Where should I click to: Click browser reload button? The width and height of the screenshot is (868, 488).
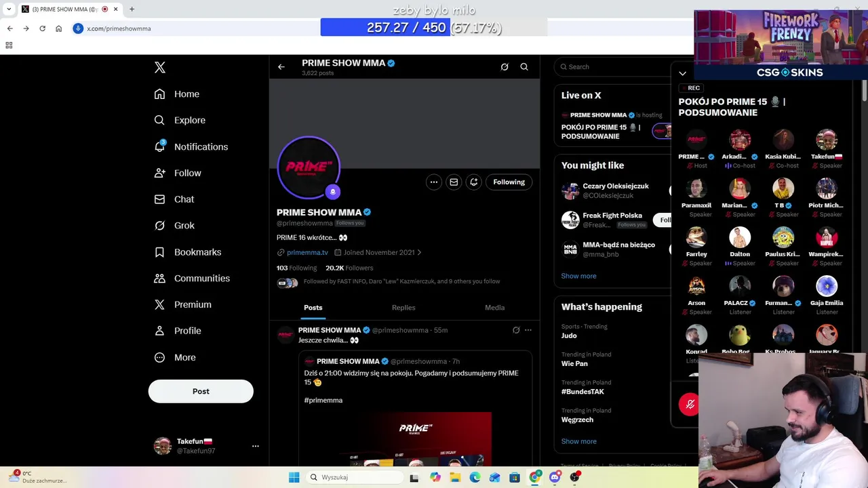pos(42,28)
